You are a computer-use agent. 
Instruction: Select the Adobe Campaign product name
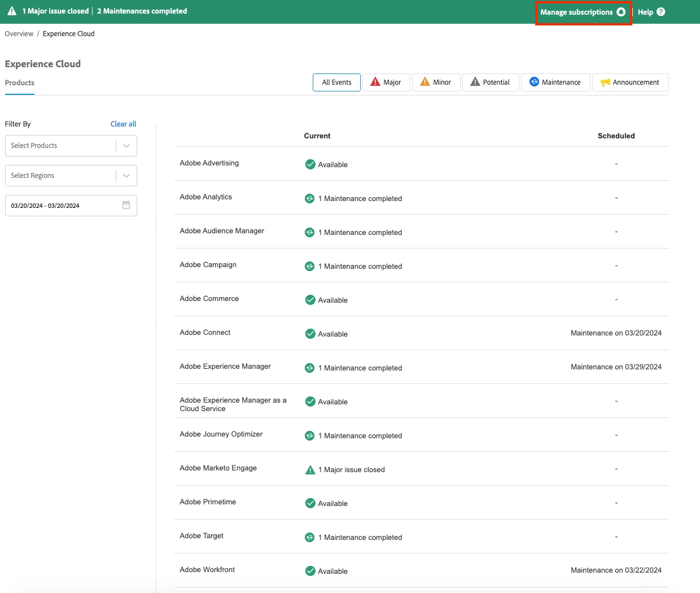[x=208, y=265]
